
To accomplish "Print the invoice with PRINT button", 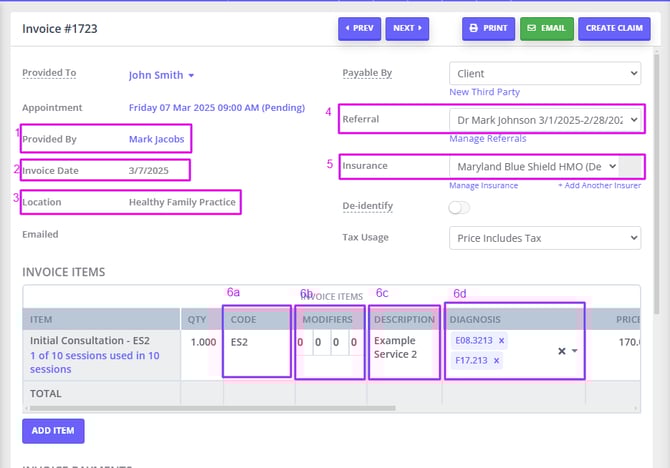I will click(487, 28).
